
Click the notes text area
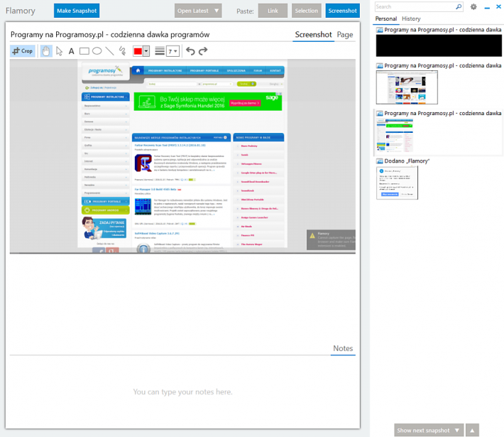click(x=182, y=392)
